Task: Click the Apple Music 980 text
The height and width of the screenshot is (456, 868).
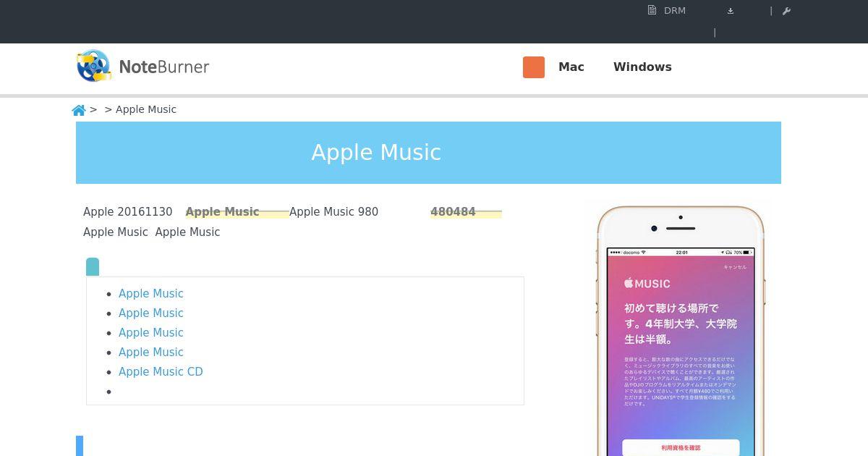Action: 333,212
